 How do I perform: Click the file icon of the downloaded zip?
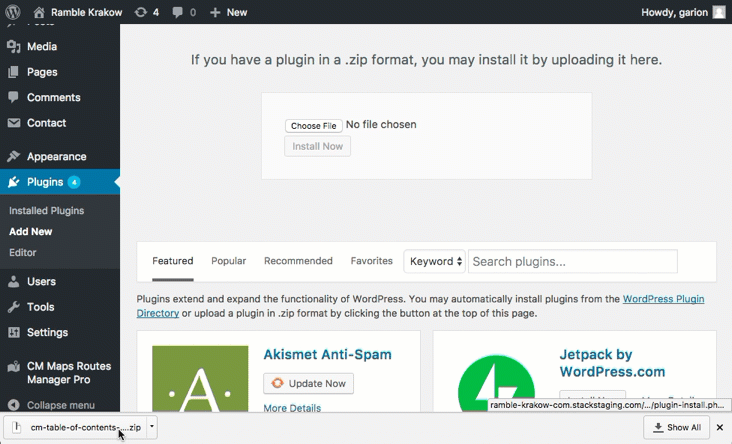click(x=17, y=427)
